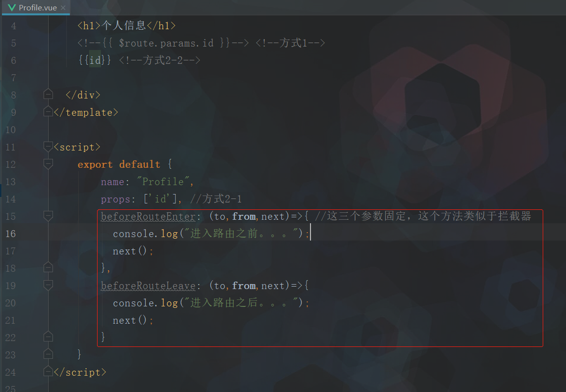Fold beforeRouteEnter function on line 15

(48, 216)
